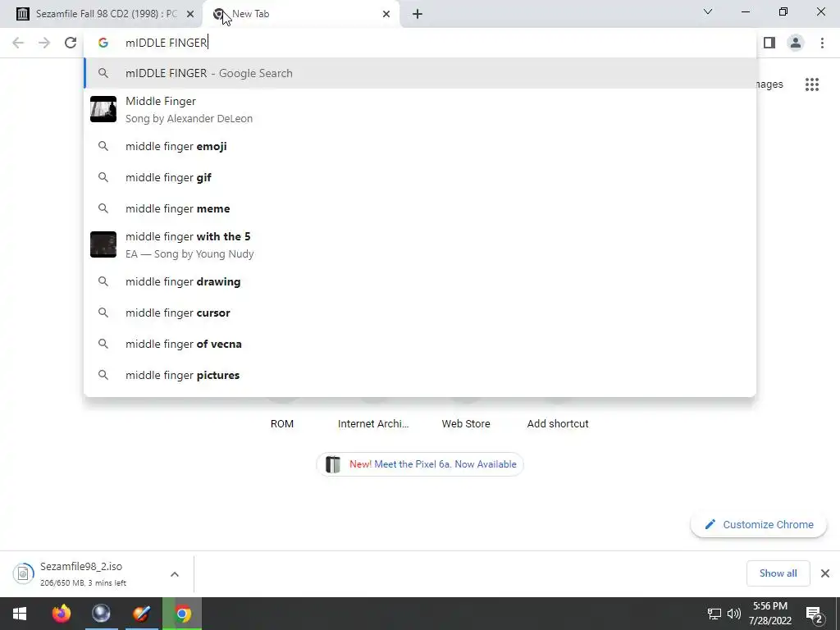Switch to the Sezamfile Fall 98 CD2 tab
Viewport: 840px width, 630px height.
point(101,14)
